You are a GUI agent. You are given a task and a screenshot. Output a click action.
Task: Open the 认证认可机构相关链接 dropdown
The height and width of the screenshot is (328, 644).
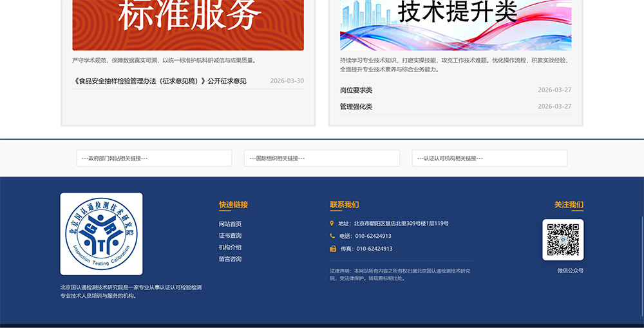(489, 159)
